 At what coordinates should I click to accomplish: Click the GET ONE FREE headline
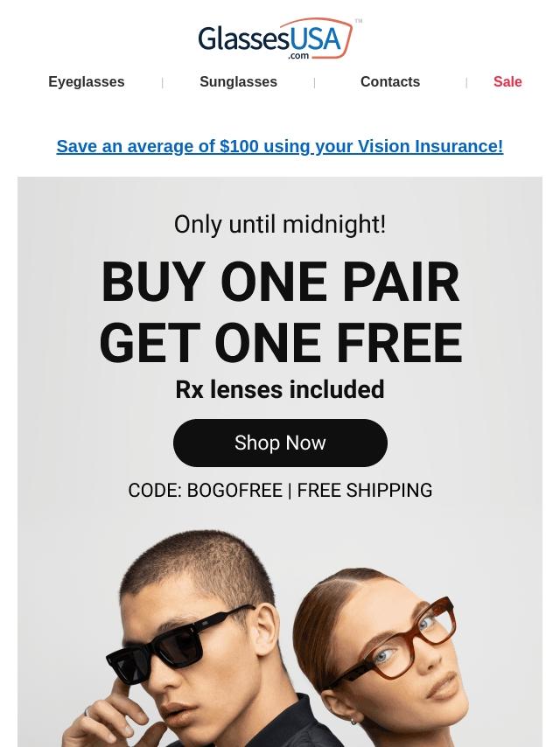point(280,342)
